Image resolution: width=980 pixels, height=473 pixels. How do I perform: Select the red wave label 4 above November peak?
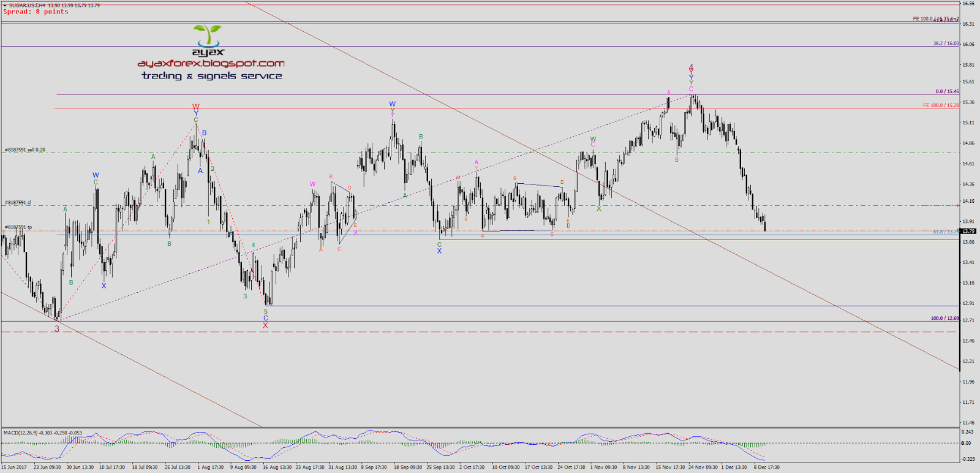click(691, 67)
